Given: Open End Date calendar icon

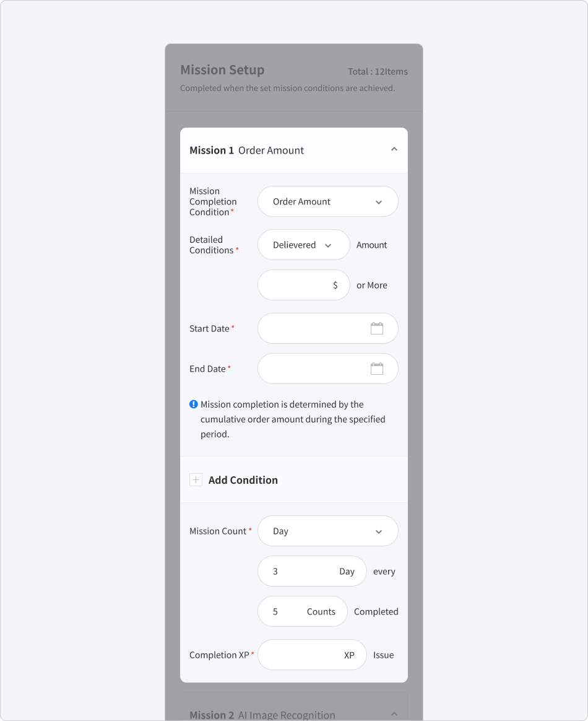Looking at the screenshot, I should [x=377, y=369].
